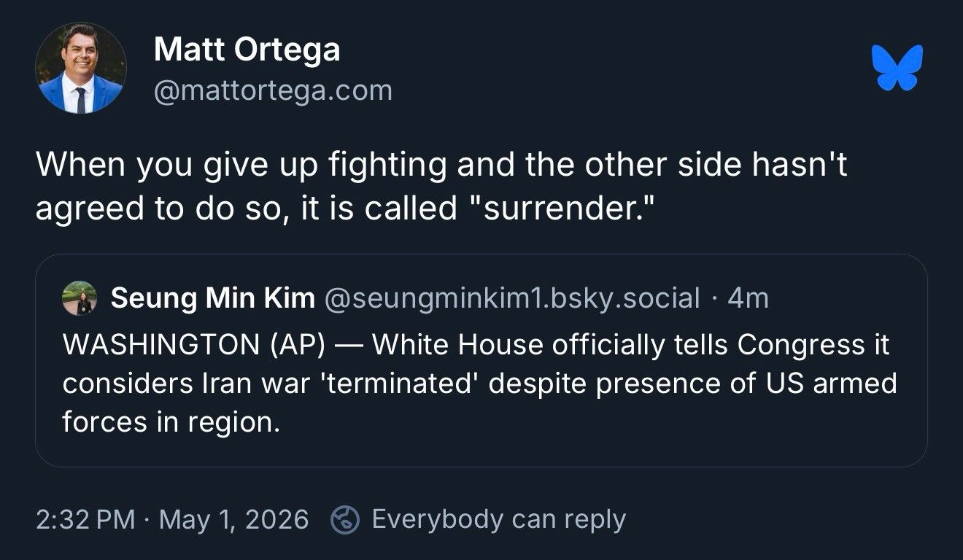Click the phrase "considers Iran war 'terminated'"

[271, 384]
